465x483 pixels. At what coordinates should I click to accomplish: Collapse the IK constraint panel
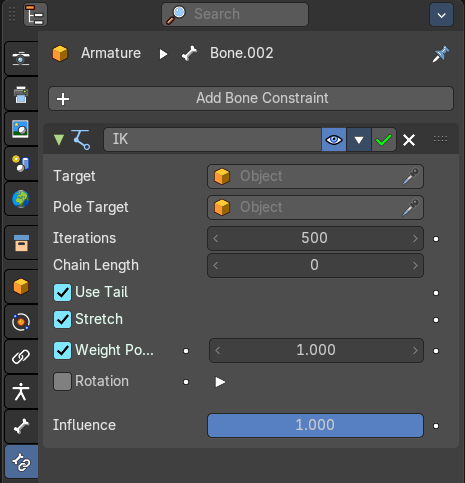pyautogui.click(x=59, y=140)
